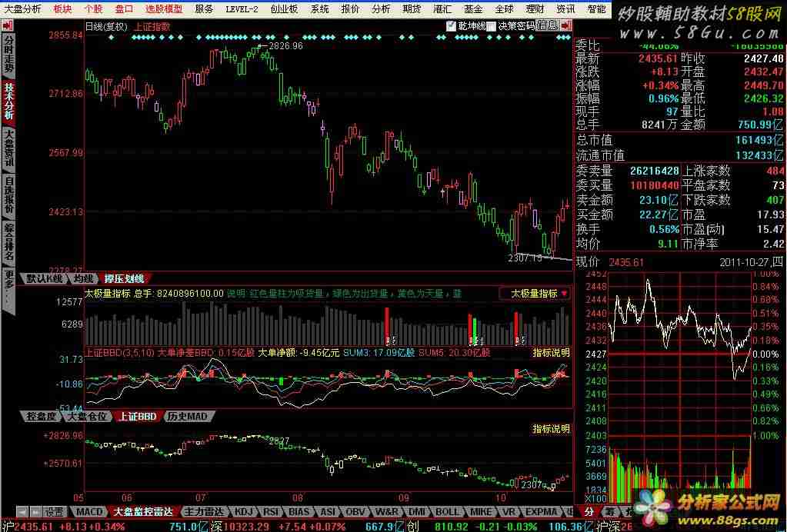
Task: Toggle the 乾坤线 checkbox
Action: click(451, 26)
